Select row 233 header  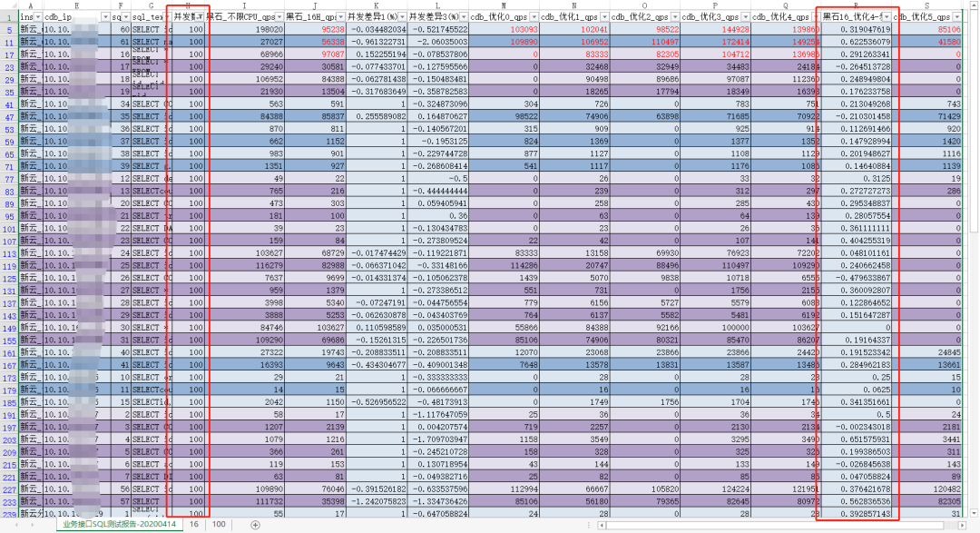pyautogui.click(x=9, y=502)
